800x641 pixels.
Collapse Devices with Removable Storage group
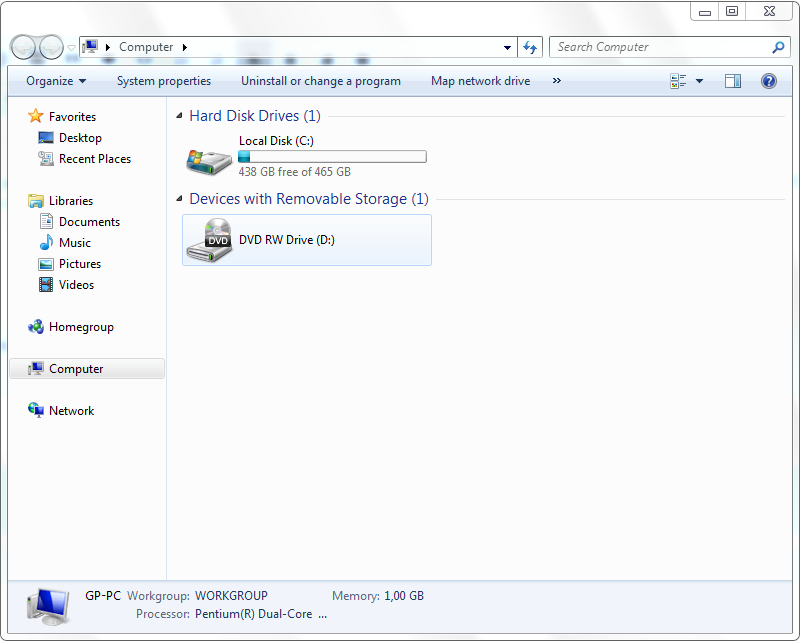(180, 199)
